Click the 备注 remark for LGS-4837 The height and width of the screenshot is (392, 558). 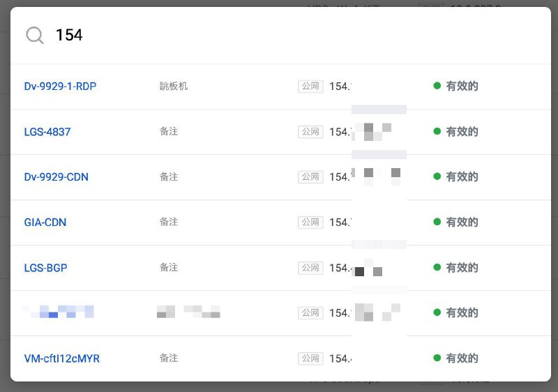click(x=169, y=132)
